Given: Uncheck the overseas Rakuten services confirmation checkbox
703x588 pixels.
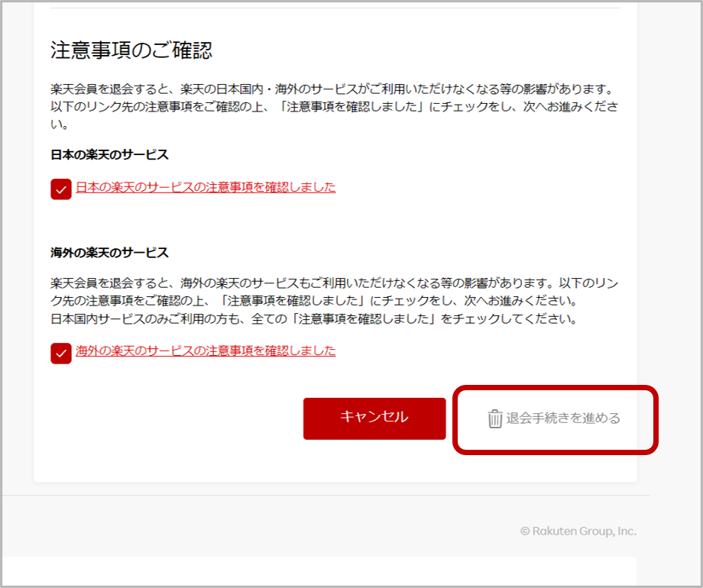Looking at the screenshot, I should pyautogui.click(x=60, y=352).
